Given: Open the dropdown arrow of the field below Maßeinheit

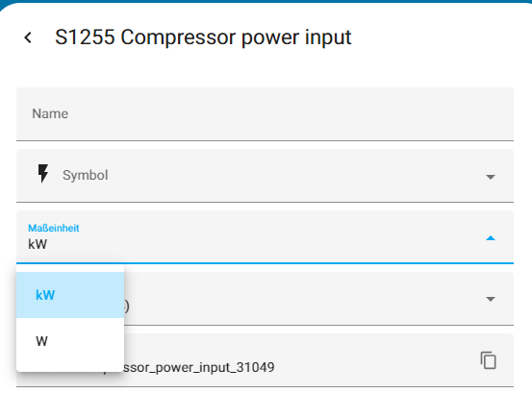Looking at the screenshot, I should [491, 299].
